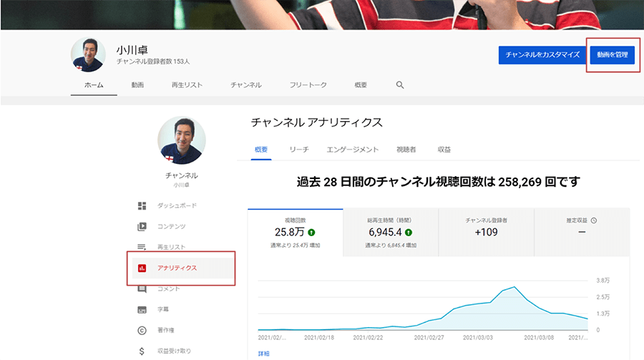Open the Dashboard grid icon in sidebar
Viewport: 644px width, 360px height.
click(x=142, y=205)
